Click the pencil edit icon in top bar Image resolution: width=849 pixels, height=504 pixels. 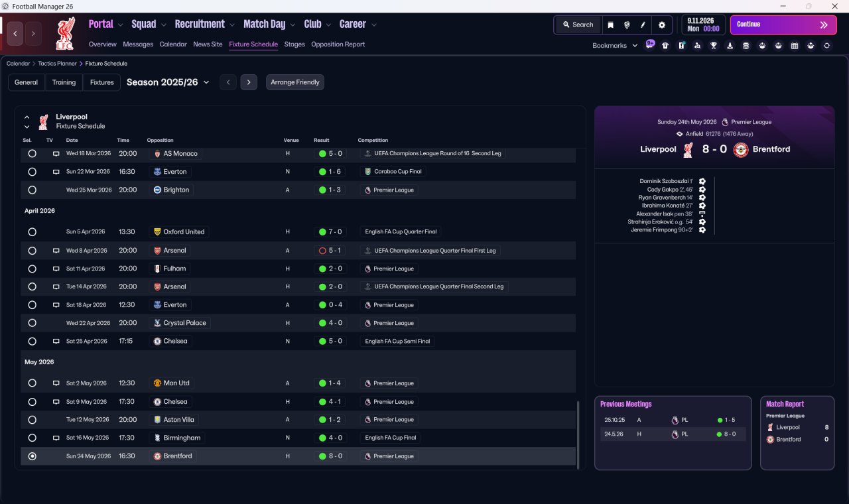click(643, 25)
